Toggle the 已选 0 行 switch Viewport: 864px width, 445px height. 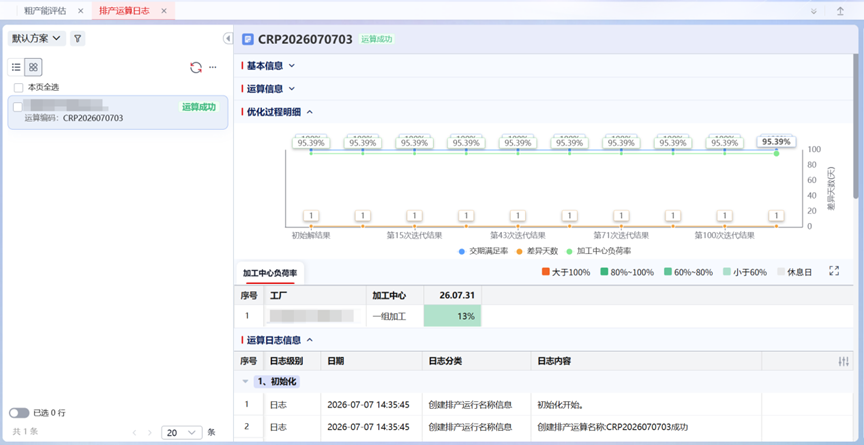coord(19,413)
